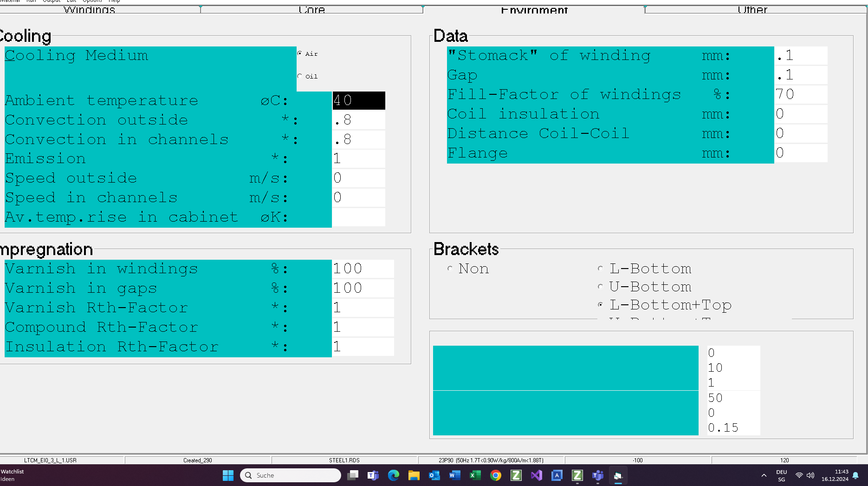Click the Distance Coil-Coil field

(801, 133)
